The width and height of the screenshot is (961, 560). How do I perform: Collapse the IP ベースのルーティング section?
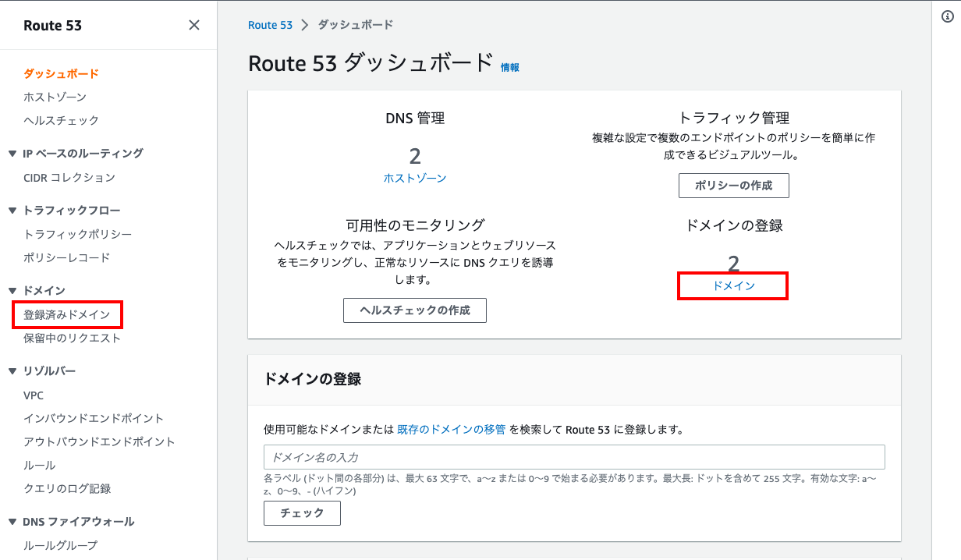click(x=12, y=154)
